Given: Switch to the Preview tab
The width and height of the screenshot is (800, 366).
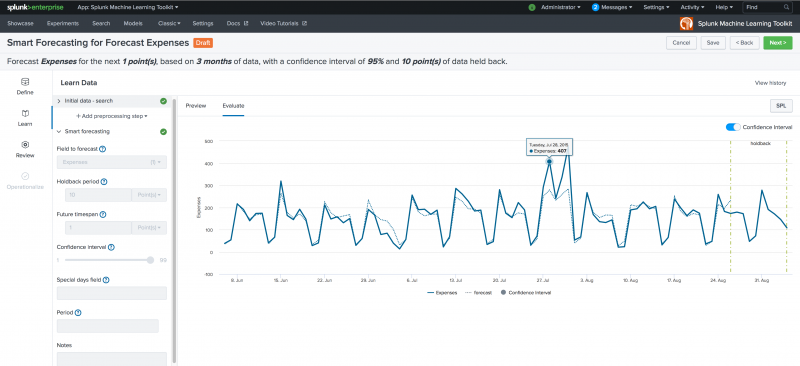Looking at the screenshot, I should pyautogui.click(x=195, y=106).
